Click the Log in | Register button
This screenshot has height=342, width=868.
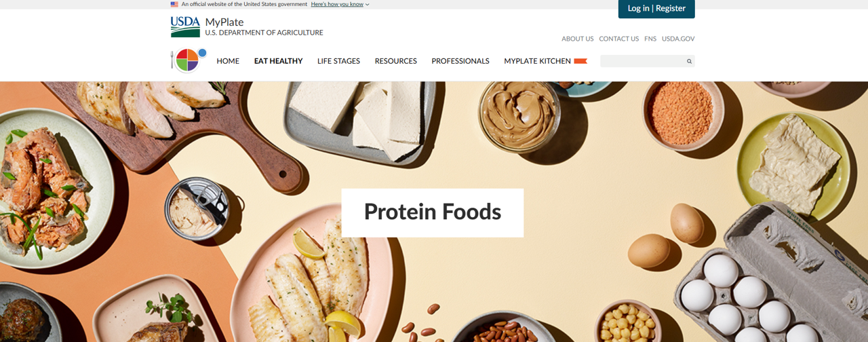656,9
